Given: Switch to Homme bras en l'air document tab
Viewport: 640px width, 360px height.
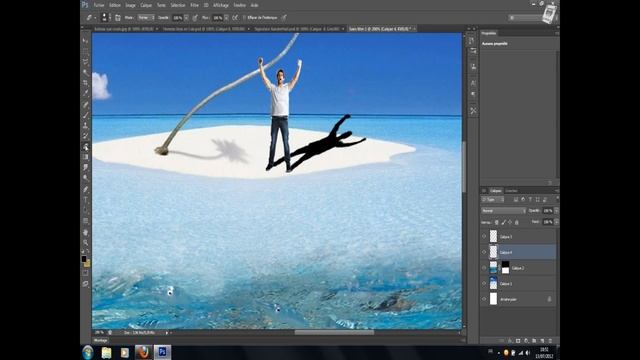Looking at the screenshot, I should coord(204,29).
